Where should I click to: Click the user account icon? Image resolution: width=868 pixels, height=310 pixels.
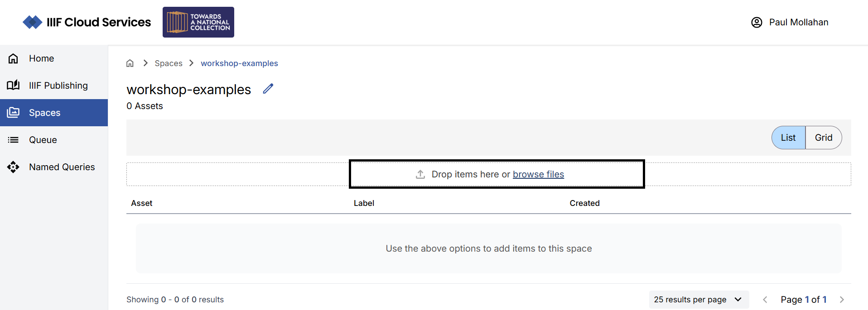[x=757, y=22]
